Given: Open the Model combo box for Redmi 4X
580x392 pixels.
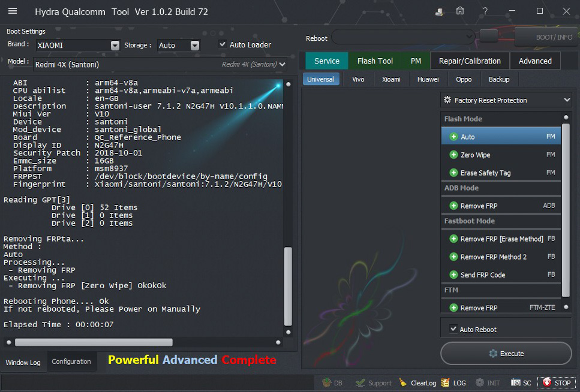Looking at the screenshot, I should 282,64.
